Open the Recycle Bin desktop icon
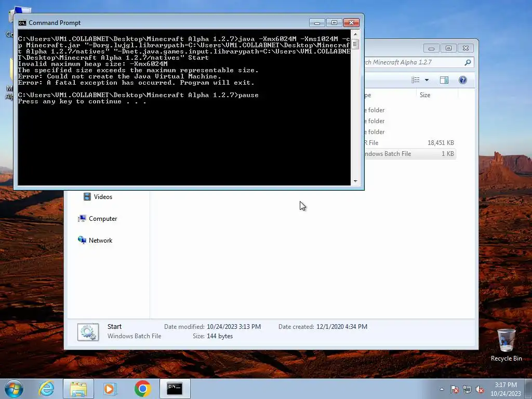This screenshot has width=532, height=399. coord(506,345)
